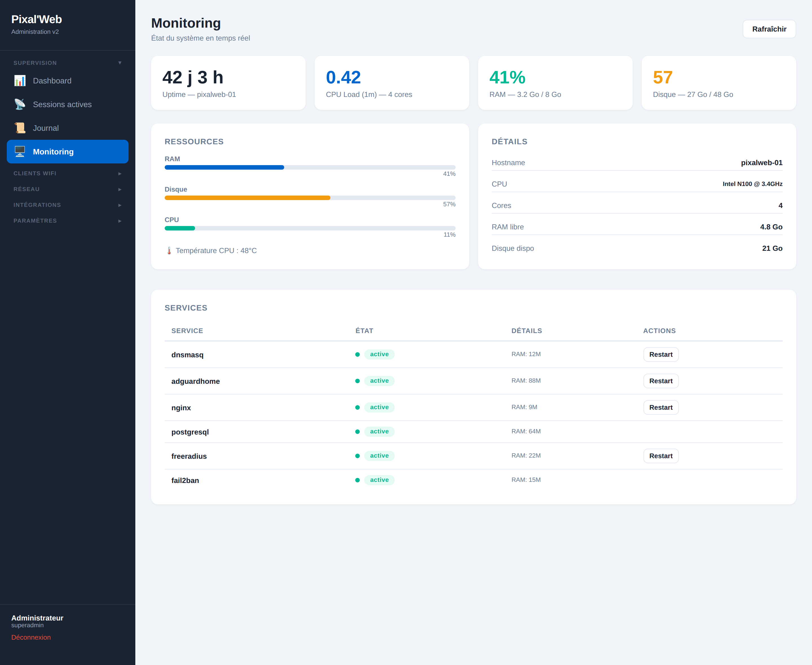Viewport: 812px width, 665px height.
Task: Click the Disque dispo 21 Go value
Action: point(772,249)
